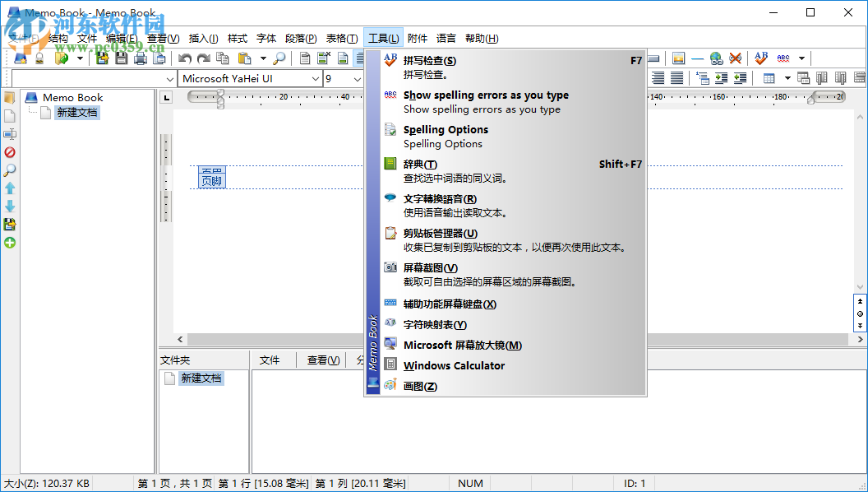Viewport: 868px width, 492px height.
Task: Launch Windows Calculator from the tools menu
Action: (x=453, y=365)
